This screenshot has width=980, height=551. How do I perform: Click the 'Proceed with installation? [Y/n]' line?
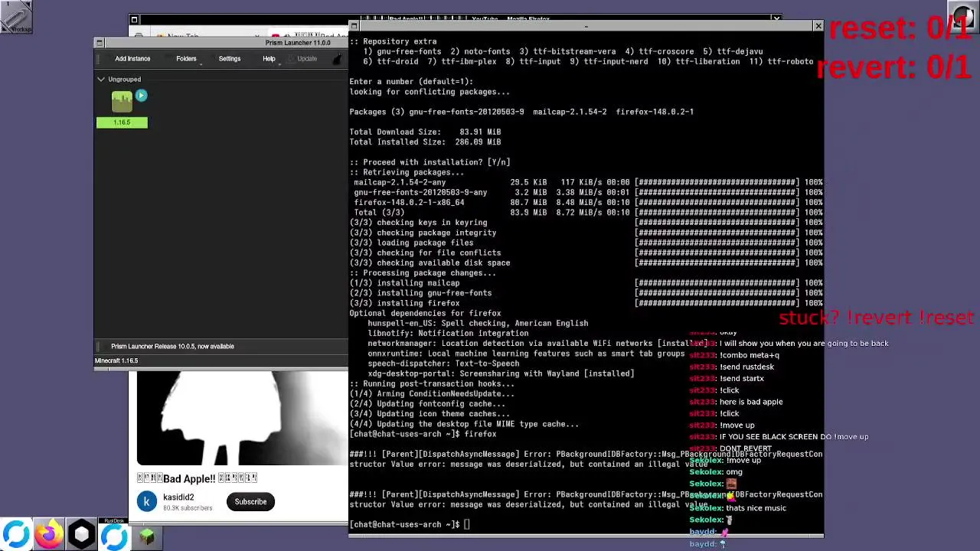tap(430, 162)
